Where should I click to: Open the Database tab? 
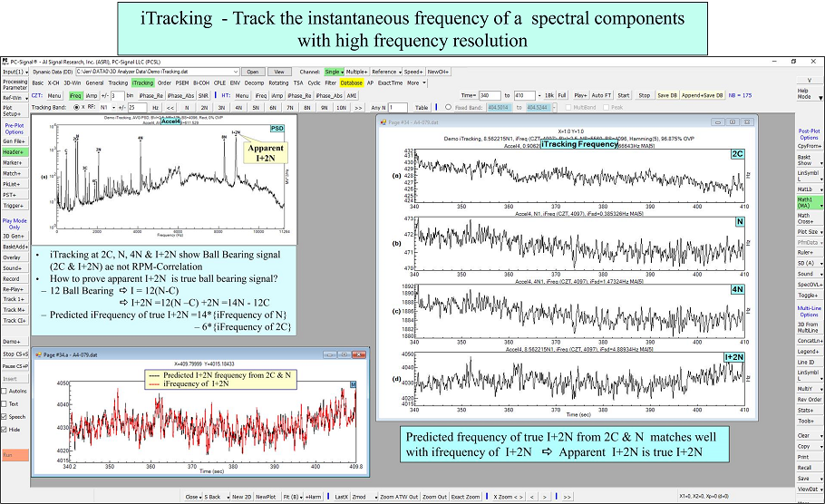coord(352,82)
